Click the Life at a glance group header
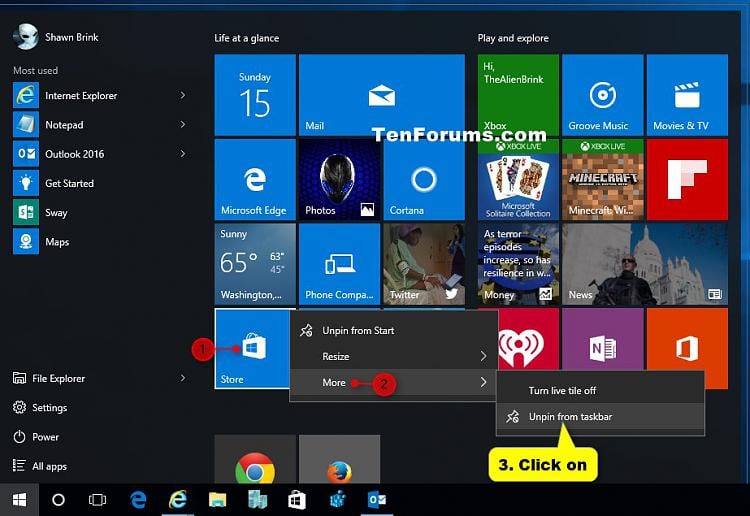Image resolution: width=750 pixels, height=516 pixels. (246, 38)
